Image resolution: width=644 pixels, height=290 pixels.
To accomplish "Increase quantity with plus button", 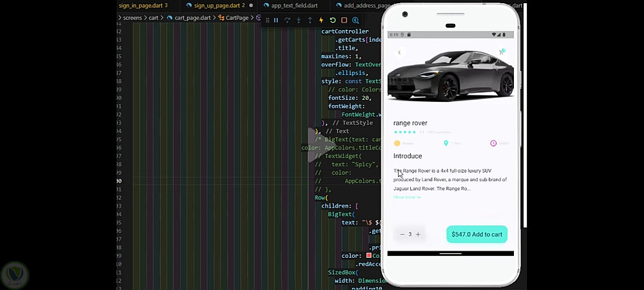I will pos(418,234).
